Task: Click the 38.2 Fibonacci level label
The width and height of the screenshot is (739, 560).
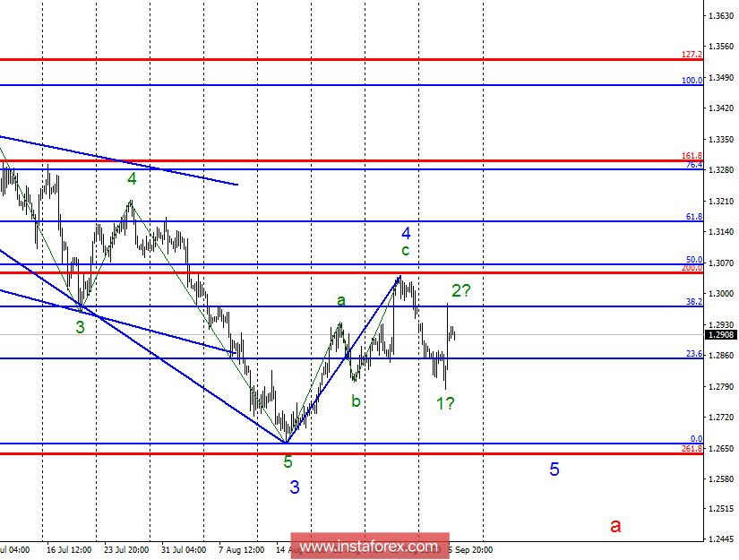Action: [693, 302]
